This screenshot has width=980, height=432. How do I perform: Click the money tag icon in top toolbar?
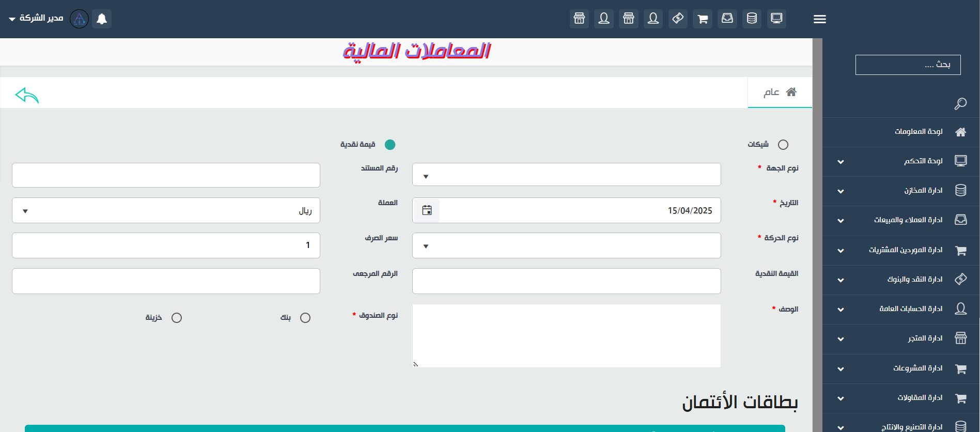click(x=678, y=19)
